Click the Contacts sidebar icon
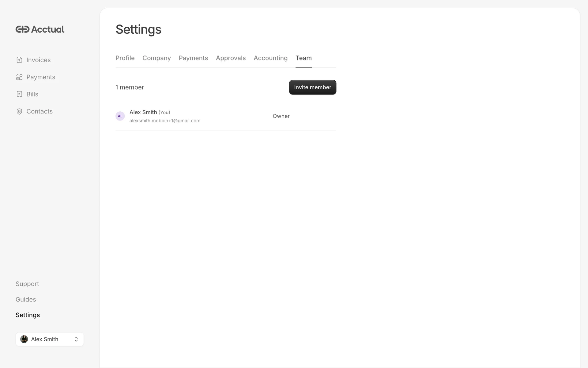Viewport: 588px width, 368px height. point(19,111)
